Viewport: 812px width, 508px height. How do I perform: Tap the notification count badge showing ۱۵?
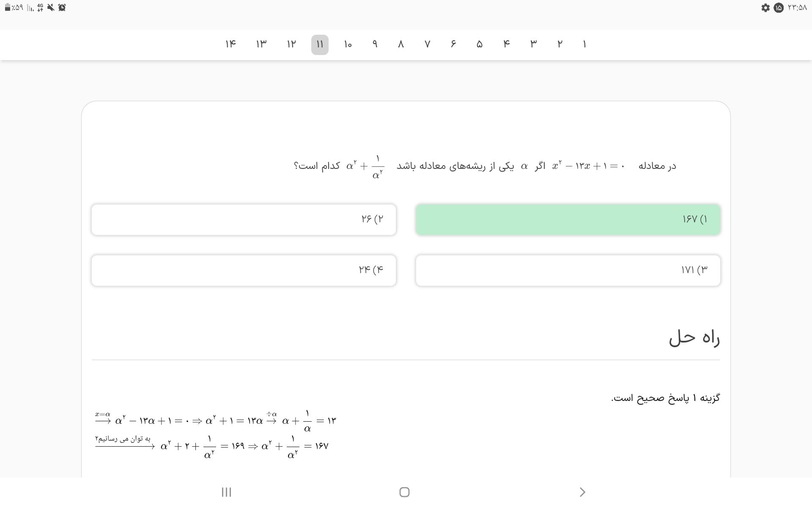[779, 8]
